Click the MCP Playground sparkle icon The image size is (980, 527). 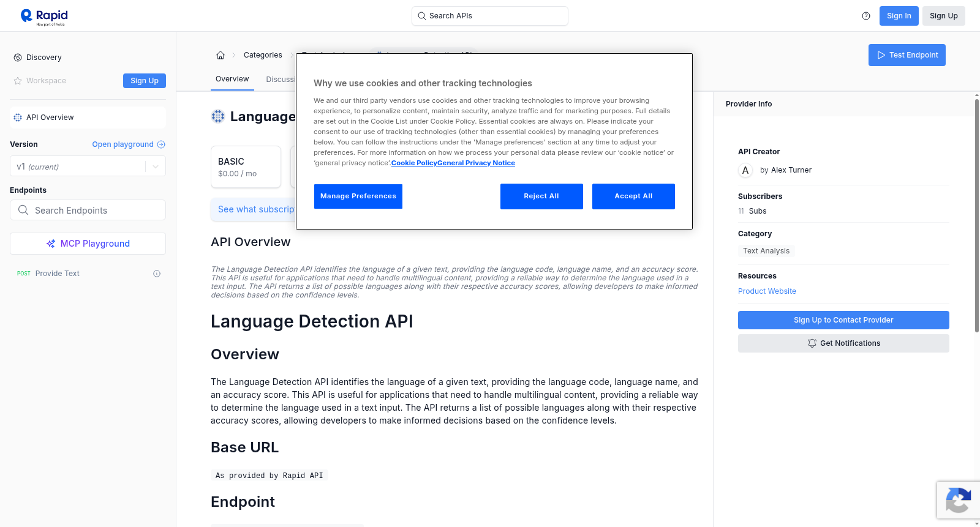[x=51, y=244]
